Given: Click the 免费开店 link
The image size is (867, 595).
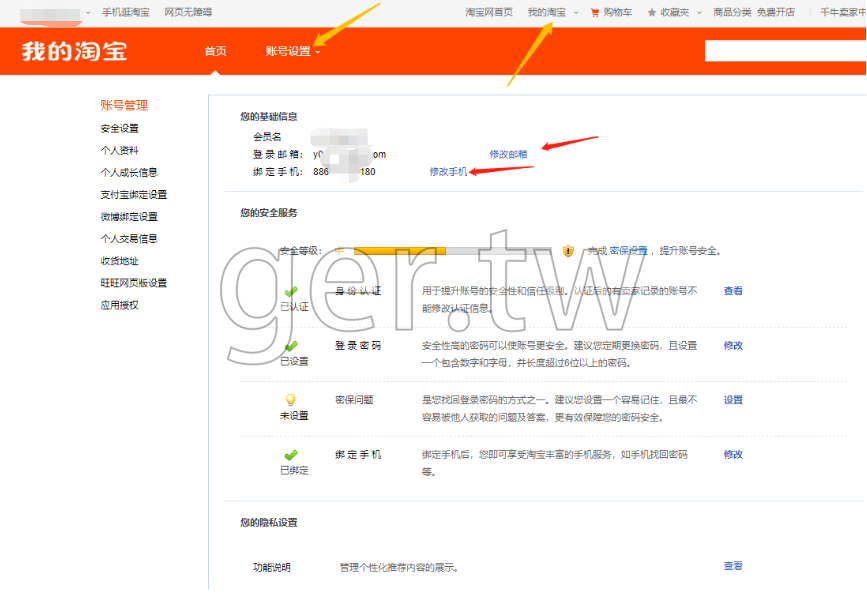Looking at the screenshot, I should (776, 12).
